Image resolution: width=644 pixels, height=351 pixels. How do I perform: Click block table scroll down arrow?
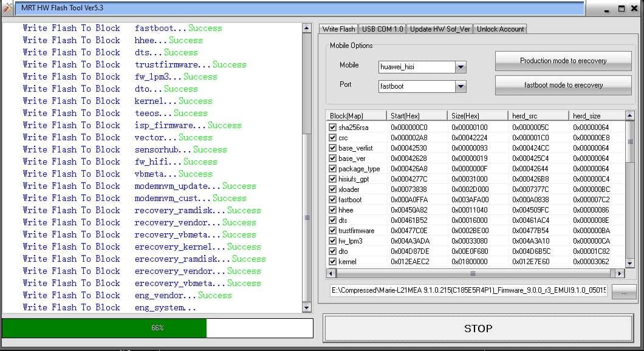click(x=629, y=263)
